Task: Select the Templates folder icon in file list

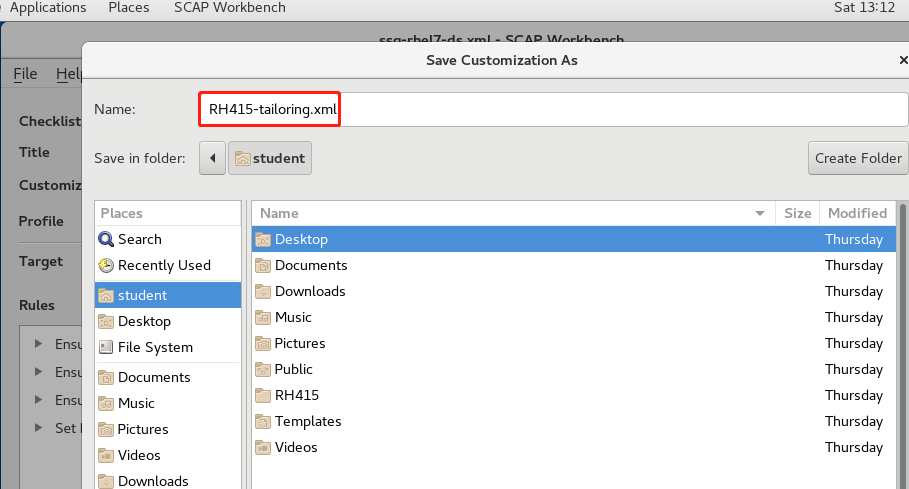Action: pyautogui.click(x=263, y=421)
